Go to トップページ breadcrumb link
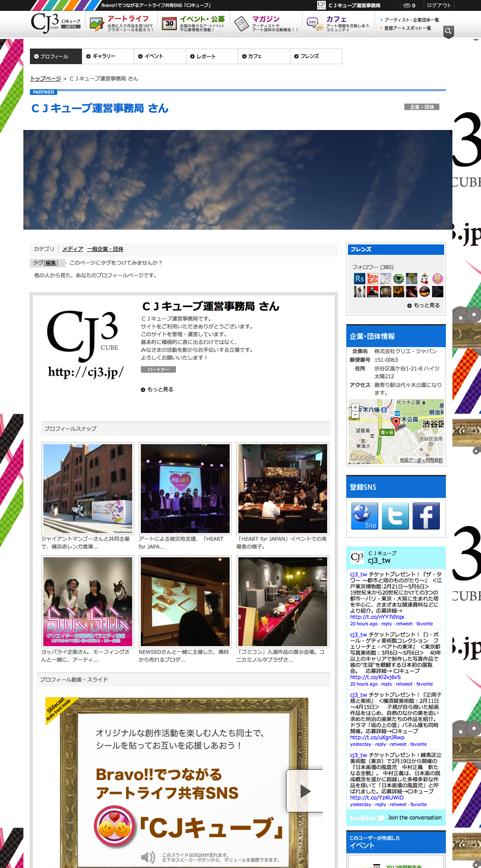 (45, 78)
